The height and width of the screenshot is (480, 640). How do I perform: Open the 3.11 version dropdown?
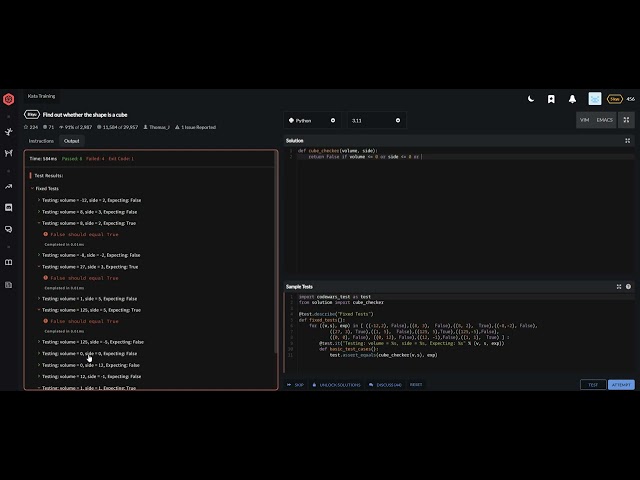(x=376, y=120)
